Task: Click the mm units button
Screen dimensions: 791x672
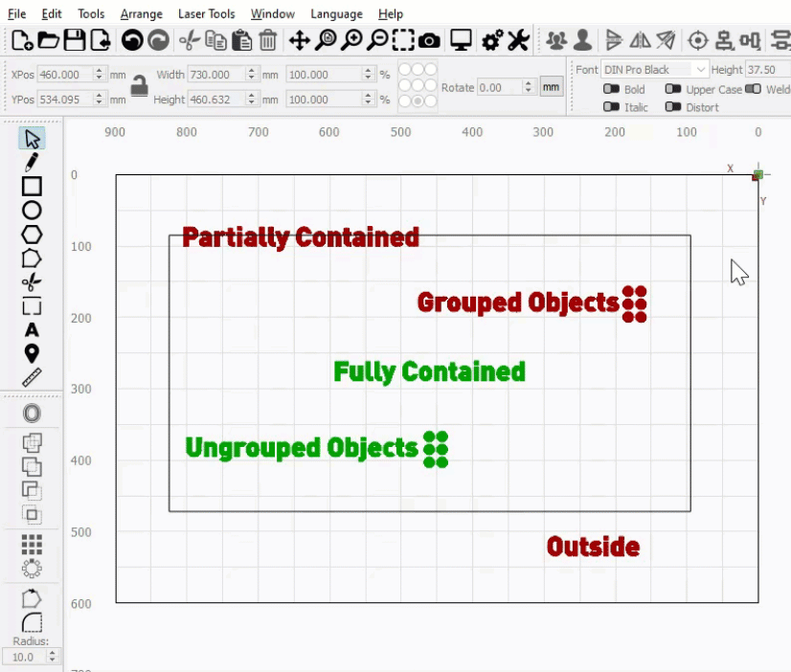Action: [x=551, y=87]
